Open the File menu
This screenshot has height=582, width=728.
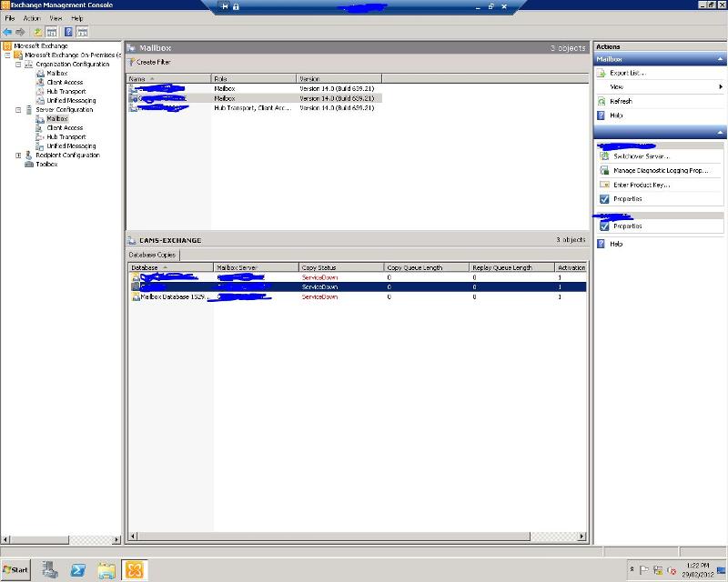point(10,18)
